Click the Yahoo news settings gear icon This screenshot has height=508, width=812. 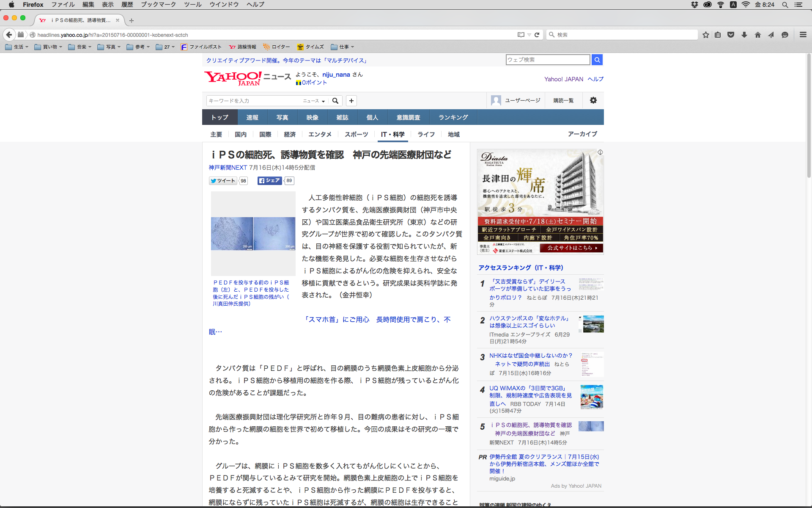tap(593, 100)
